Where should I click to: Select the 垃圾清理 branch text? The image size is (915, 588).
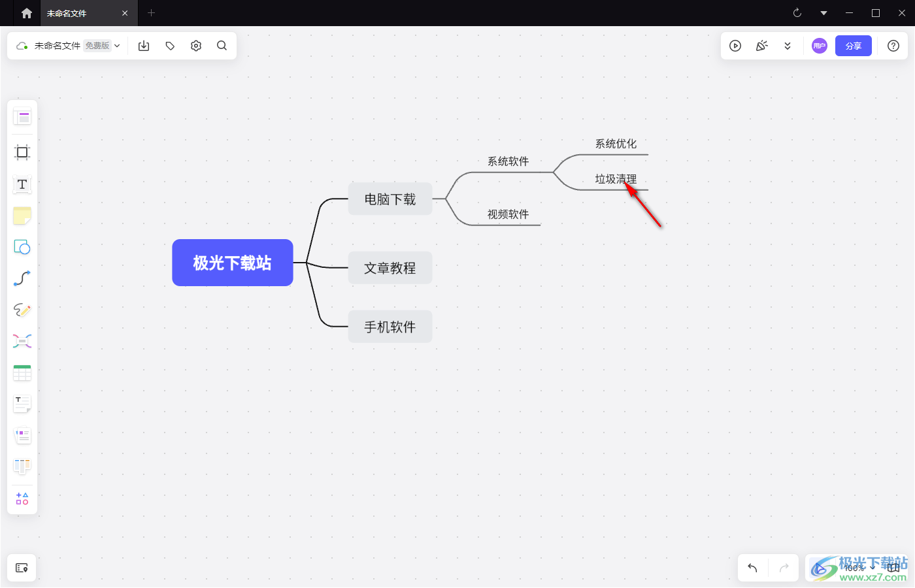click(x=616, y=179)
